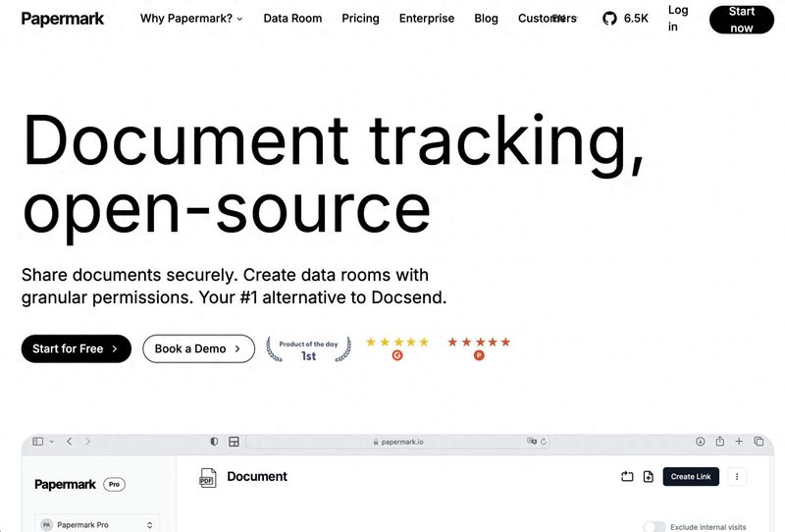Image resolution: width=785 pixels, height=532 pixels.
Task: Click the Book a Demo button
Action: [x=198, y=348]
